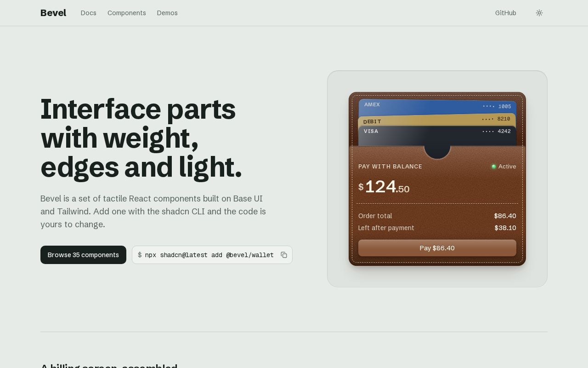
Task: Click the Left after payment label
Action: click(386, 228)
